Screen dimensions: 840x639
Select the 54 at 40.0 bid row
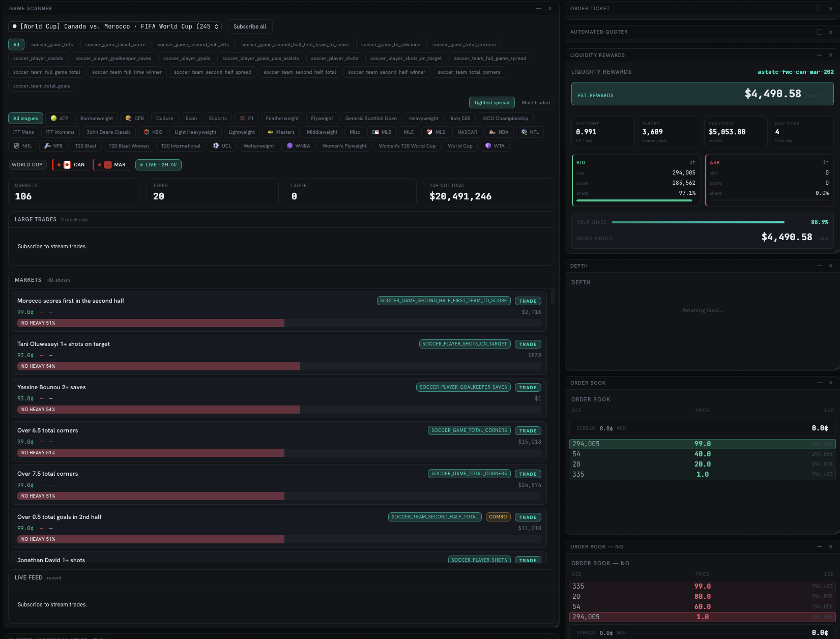click(x=702, y=454)
